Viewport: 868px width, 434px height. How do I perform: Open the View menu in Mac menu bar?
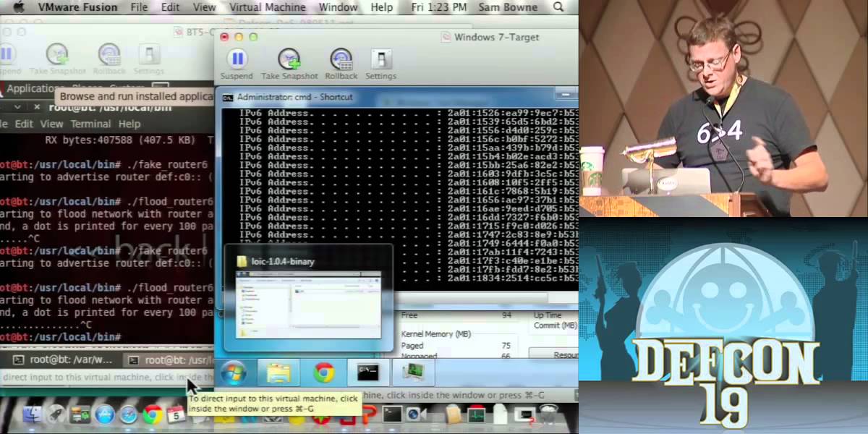coord(205,7)
